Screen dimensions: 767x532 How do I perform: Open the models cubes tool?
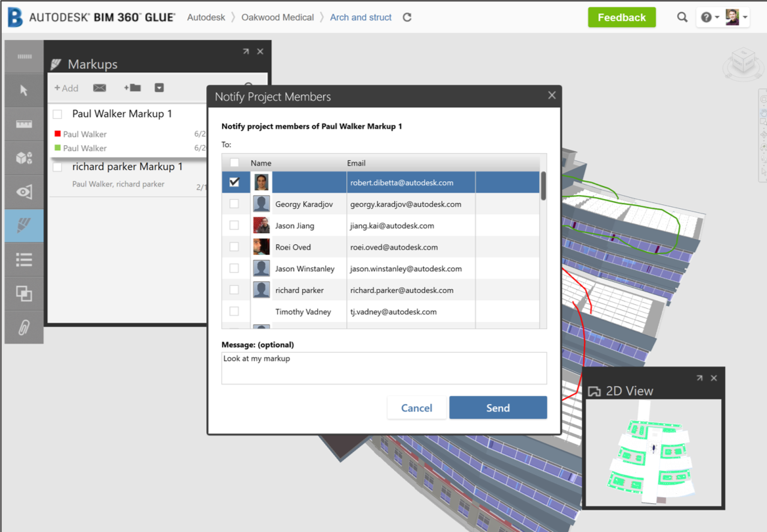tap(24, 158)
